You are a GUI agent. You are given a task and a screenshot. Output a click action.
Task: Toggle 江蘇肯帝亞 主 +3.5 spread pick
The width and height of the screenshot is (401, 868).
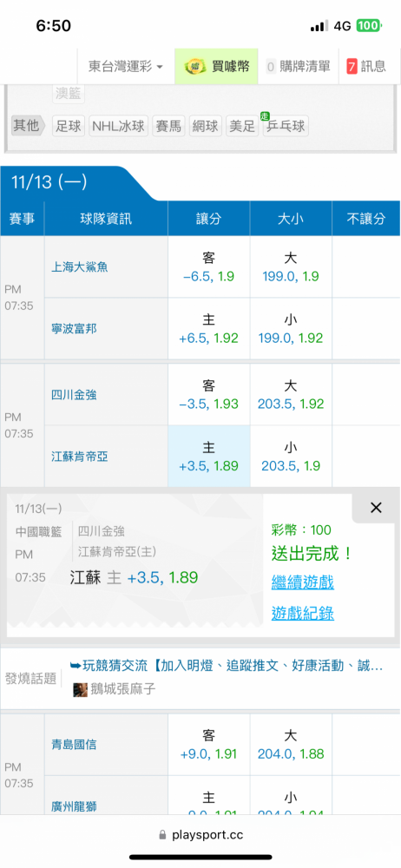(x=209, y=457)
